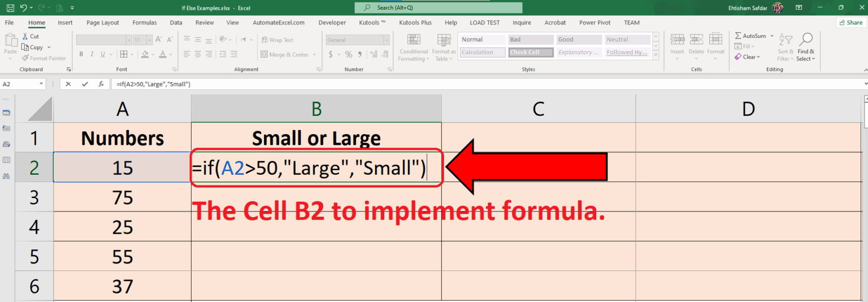The height and width of the screenshot is (302, 868).
Task: Apply the Bad cell style
Action: (x=531, y=40)
